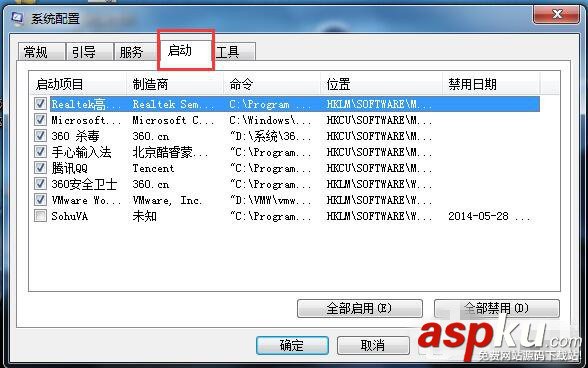Uncheck the VMware Wo... startup checkbox
This screenshot has width=588, height=368.
coord(40,200)
